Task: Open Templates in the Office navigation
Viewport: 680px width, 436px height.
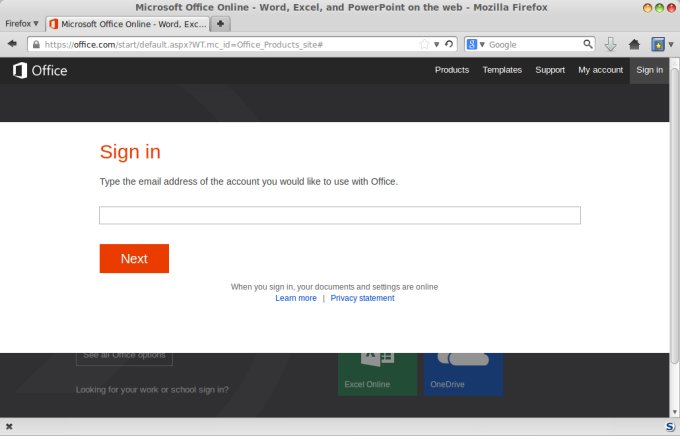Action: [502, 70]
